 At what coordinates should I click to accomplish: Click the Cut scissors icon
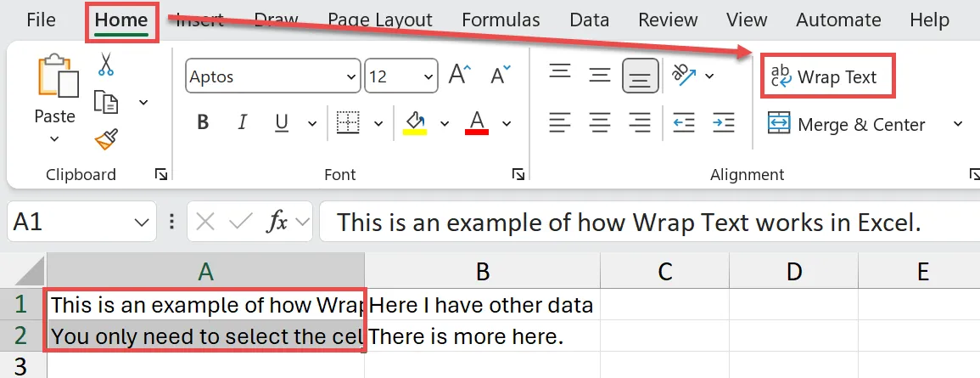click(106, 65)
